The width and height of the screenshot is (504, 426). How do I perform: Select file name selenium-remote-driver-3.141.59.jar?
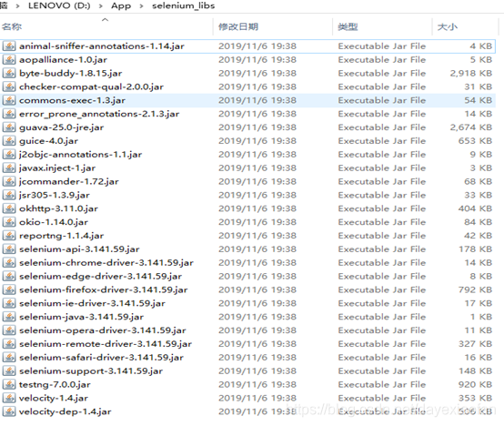[x=106, y=344]
